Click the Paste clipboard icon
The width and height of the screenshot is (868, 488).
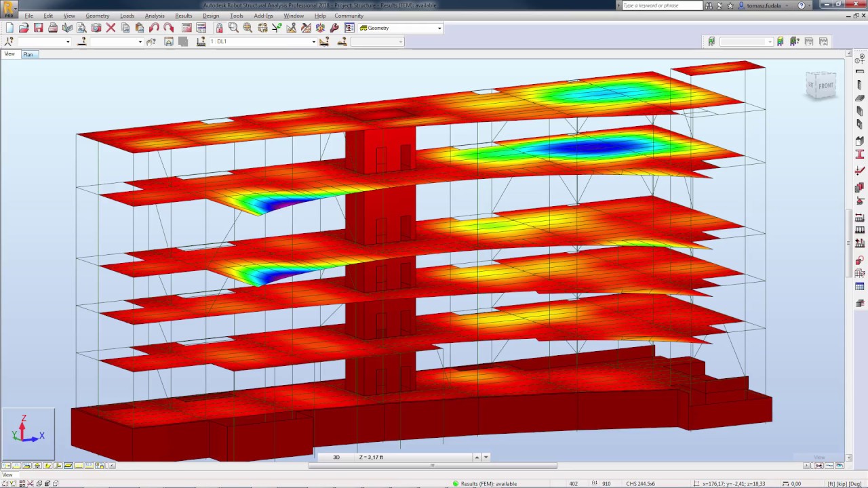point(140,28)
